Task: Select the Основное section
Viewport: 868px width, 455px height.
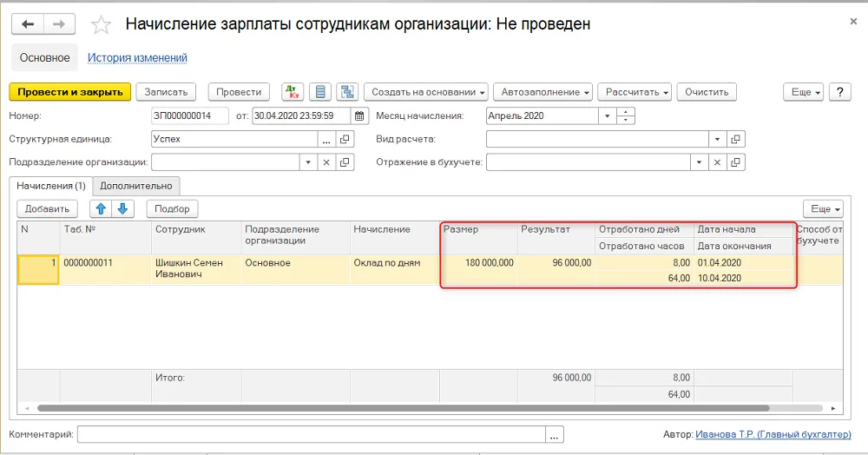Action: pyautogui.click(x=45, y=57)
